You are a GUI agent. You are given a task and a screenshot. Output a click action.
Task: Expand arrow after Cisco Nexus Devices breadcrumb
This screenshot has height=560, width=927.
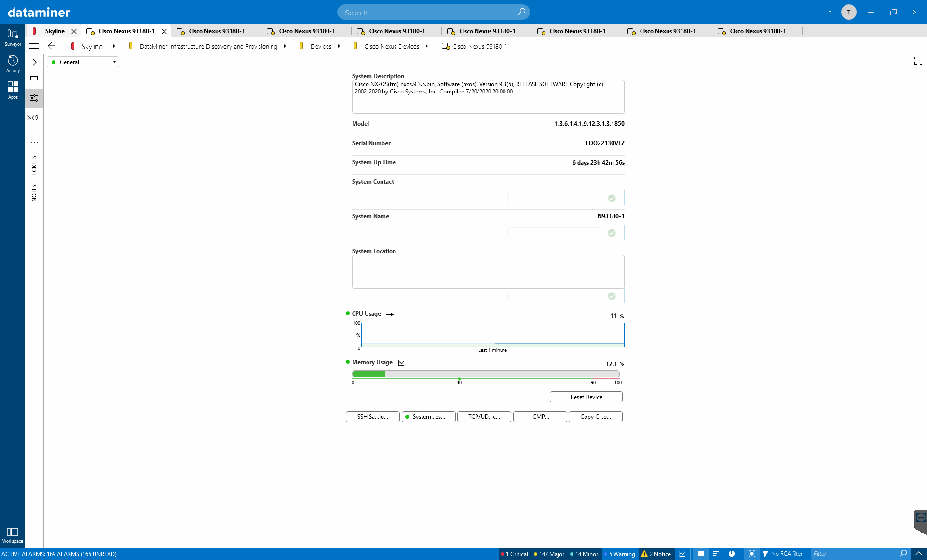[427, 46]
